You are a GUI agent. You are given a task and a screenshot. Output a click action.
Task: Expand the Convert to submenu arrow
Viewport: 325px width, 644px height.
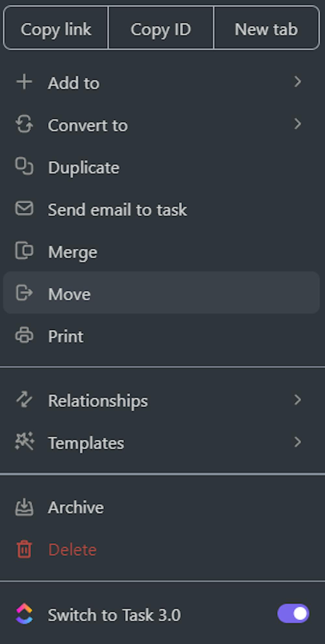tap(297, 124)
